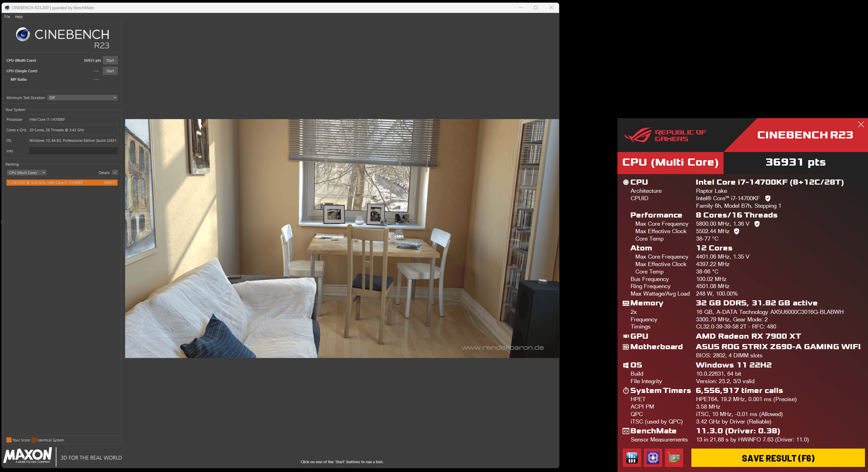Click the graphics card icon in BenchMate
868x472 pixels.
pos(674,458)
